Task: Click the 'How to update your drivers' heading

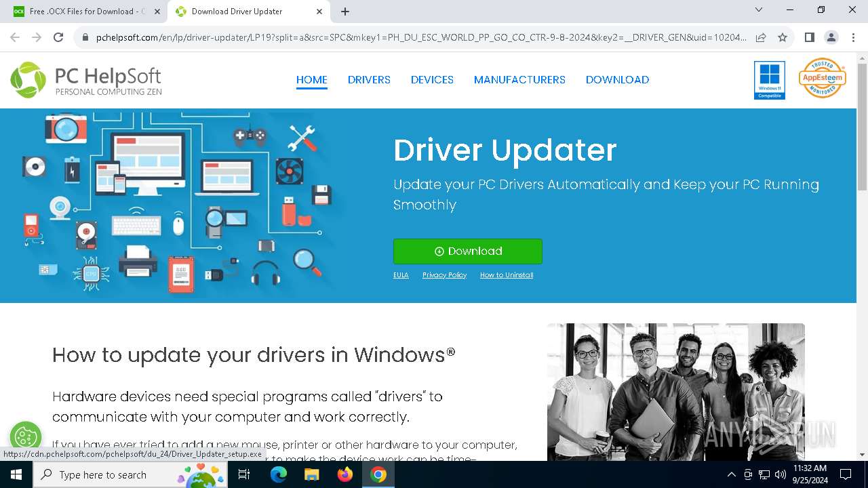Action: [x=254, y=354]
